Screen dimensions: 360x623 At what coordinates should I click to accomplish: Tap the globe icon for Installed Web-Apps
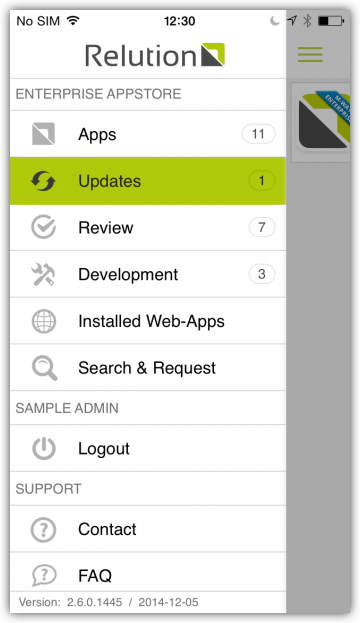(43, 321)
